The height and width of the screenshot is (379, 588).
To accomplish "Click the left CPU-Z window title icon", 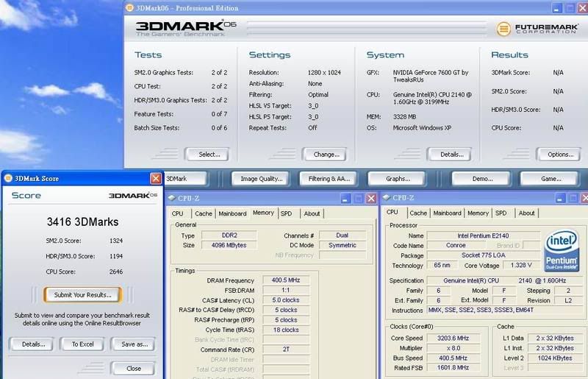I will (x=172, y=198).
